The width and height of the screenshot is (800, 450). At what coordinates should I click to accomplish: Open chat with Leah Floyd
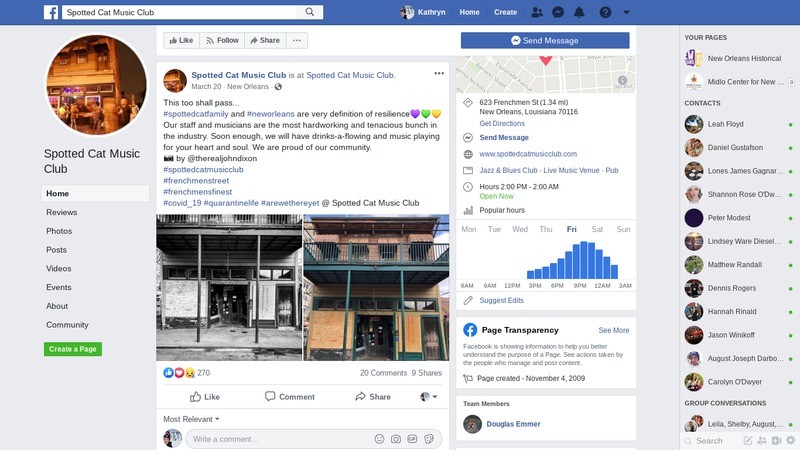(739, 124)
